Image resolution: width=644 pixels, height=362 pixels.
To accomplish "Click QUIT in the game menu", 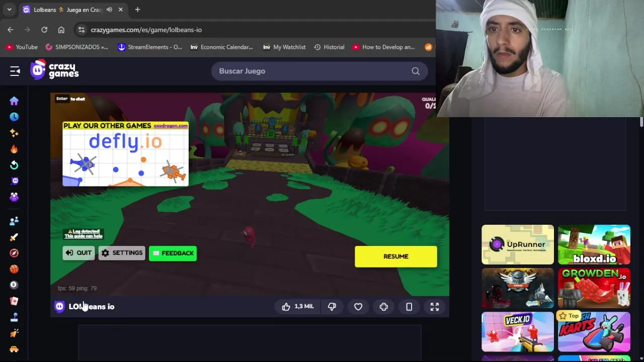I will [x=78, y=253].
